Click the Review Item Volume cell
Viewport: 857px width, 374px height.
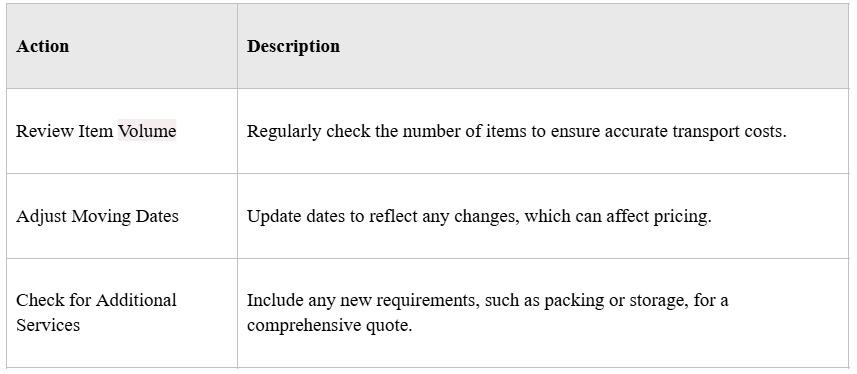[x=122, y=131]
